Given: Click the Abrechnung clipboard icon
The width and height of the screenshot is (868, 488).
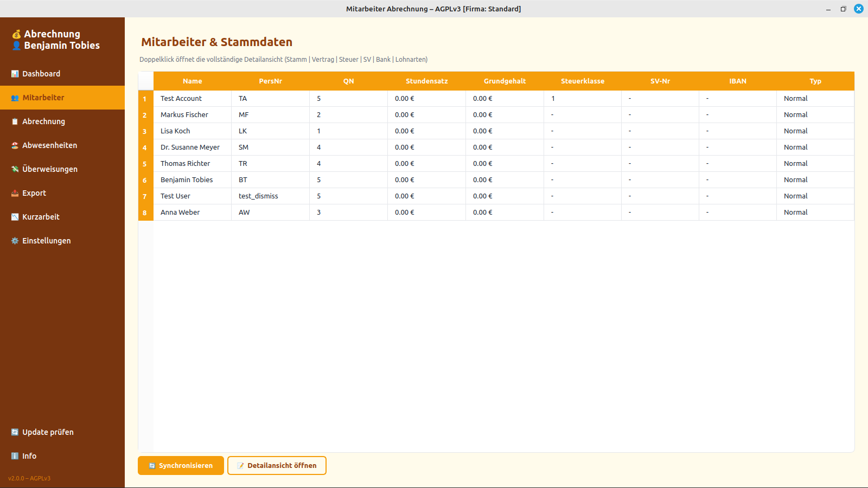Looking at the screenshot, I should coord(15,121).
